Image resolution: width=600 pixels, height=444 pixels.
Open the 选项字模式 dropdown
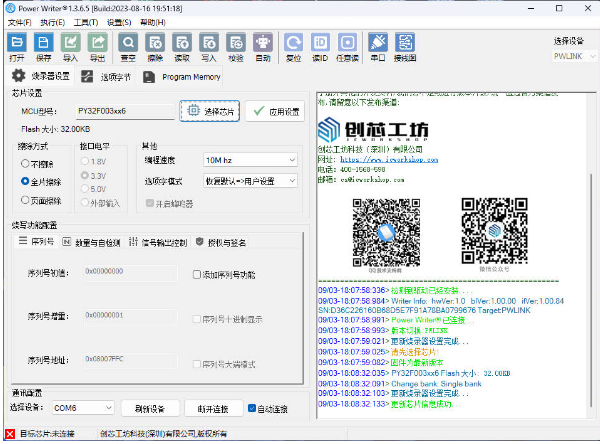point(250,181)
